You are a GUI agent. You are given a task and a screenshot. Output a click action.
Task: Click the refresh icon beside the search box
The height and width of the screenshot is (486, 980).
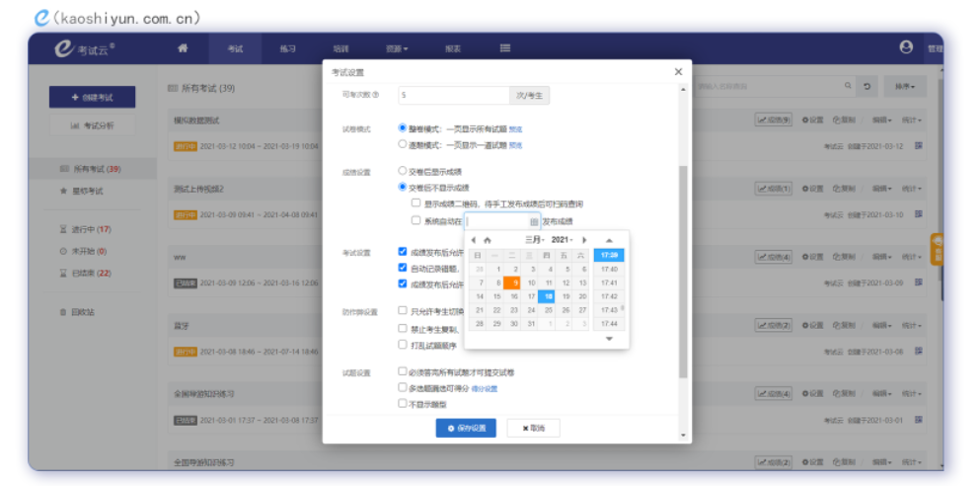click(x=867, y=87)
